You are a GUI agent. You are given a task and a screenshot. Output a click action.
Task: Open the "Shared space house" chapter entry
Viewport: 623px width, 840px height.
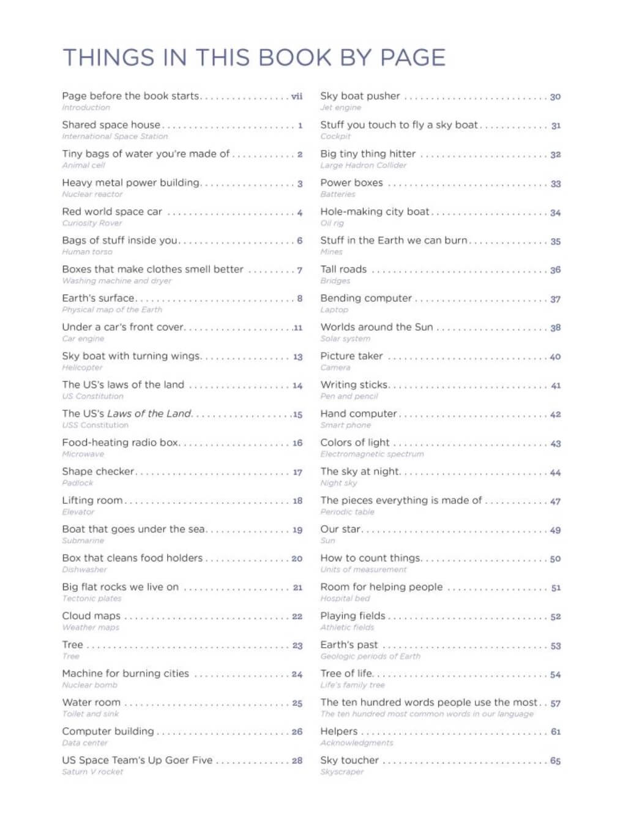111,125
